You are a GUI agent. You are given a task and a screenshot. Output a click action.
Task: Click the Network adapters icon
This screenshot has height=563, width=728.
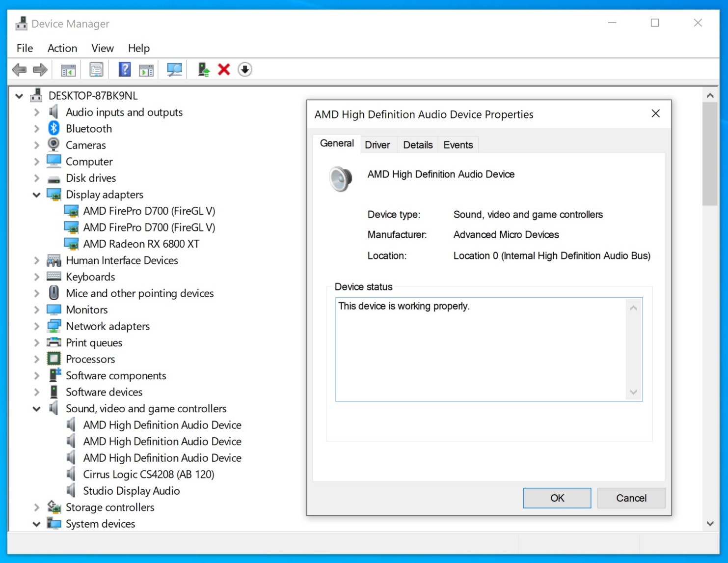[x=54, y=326]
